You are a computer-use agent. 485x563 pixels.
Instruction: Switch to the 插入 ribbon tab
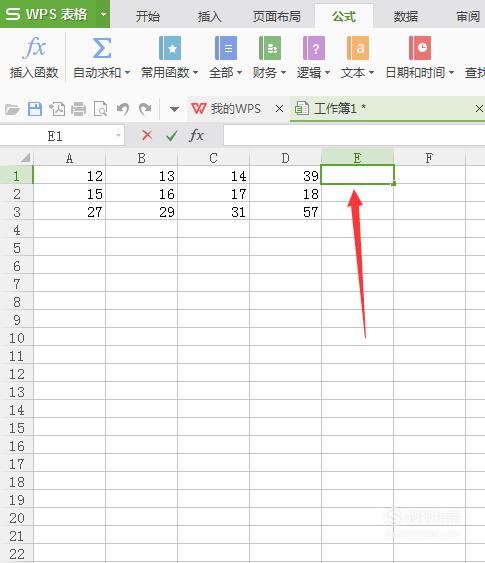tap(209, 17)
